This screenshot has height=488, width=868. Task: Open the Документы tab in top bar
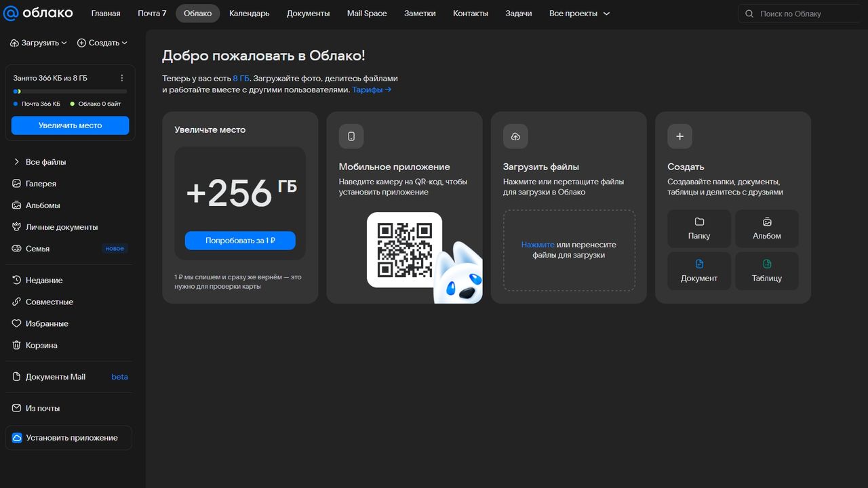pyautogui.click(x=308, y=14)
